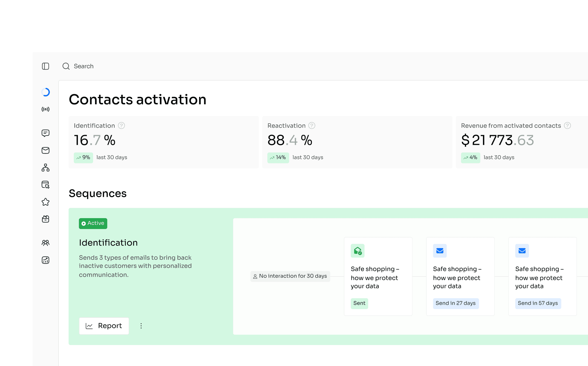The width and height of the screenshot is (588, 366).
Task: Click the Send in 57 days tag
Action: [x=538, y=303]
